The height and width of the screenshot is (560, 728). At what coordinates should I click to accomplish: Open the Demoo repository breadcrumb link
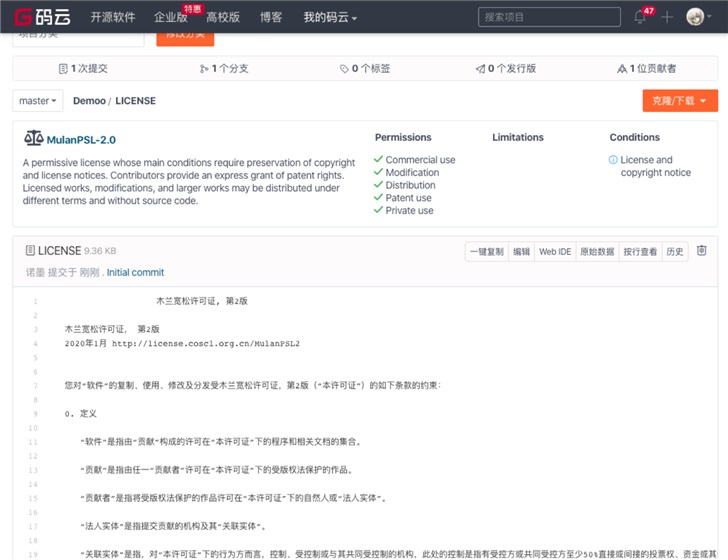[x=89, y=101]
